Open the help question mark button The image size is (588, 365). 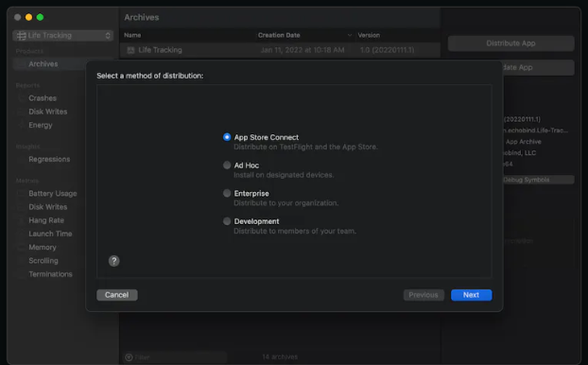114,261
